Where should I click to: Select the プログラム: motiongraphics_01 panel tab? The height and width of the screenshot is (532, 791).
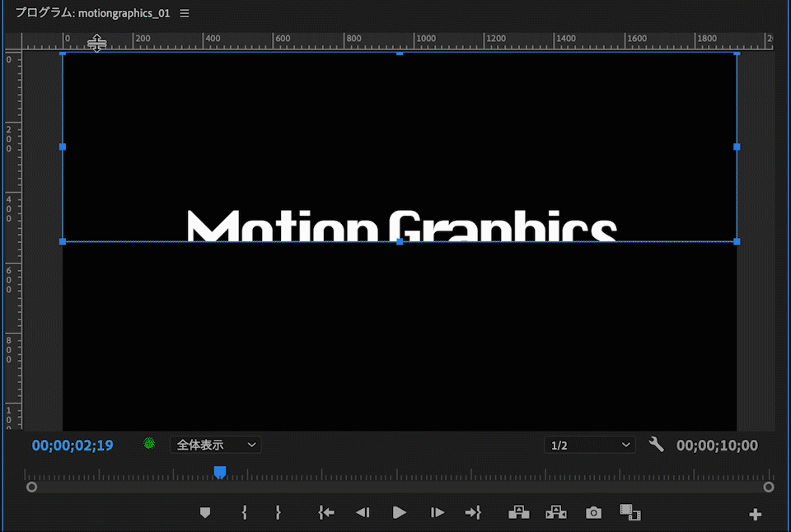pos(92,13)
